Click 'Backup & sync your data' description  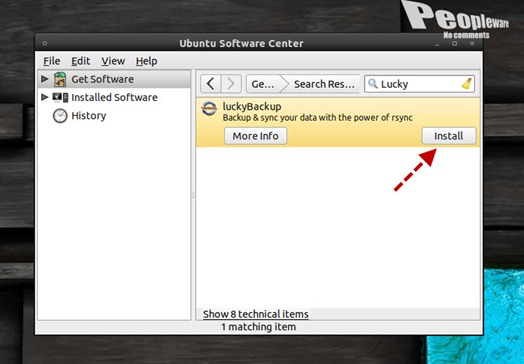[x=317, y=118]
